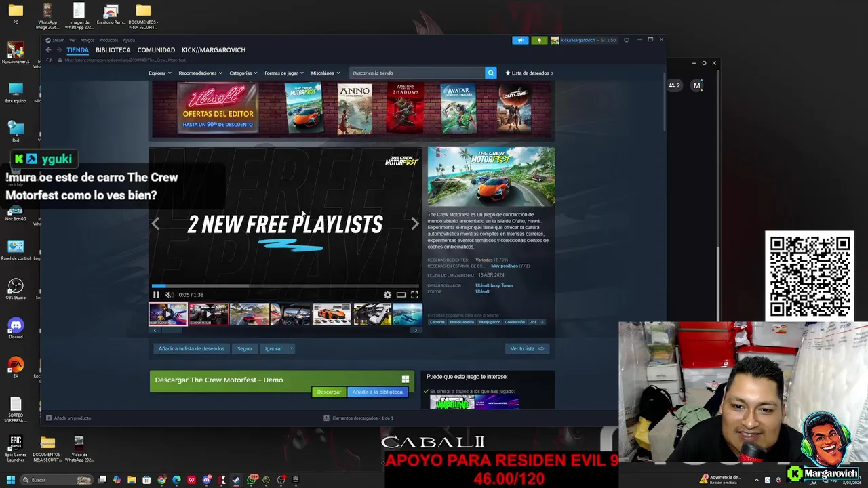The image size is (868, 488).
Task: Select the orange car screenshot thumbnail
Action: pos(332,314)
